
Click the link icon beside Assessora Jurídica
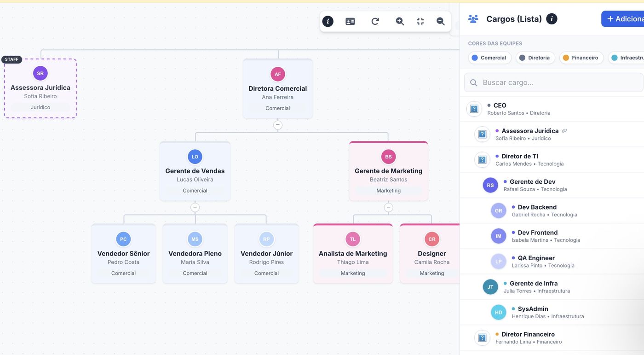564,131
